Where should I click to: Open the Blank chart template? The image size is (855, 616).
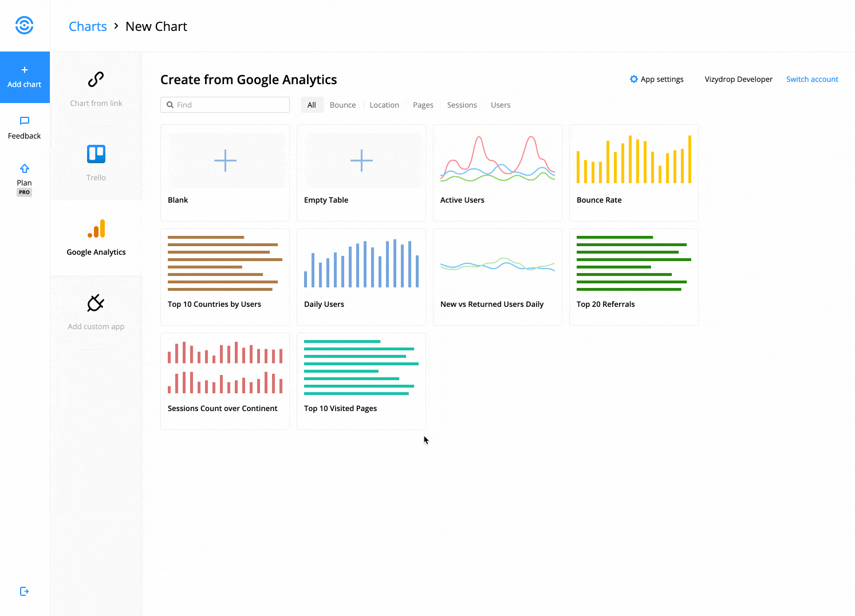click(x=224, y=172)
